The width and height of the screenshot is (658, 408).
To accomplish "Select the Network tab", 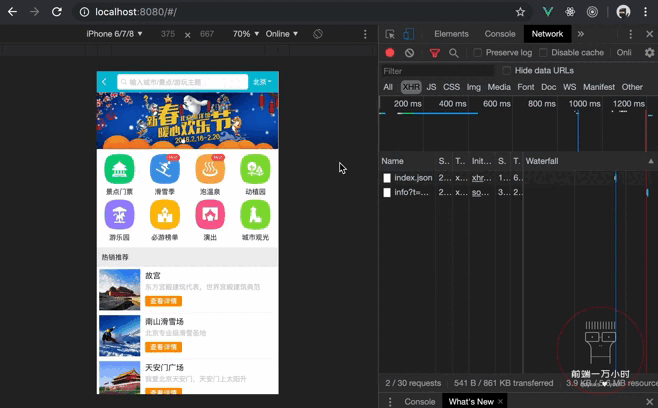I will coord(547,34).
